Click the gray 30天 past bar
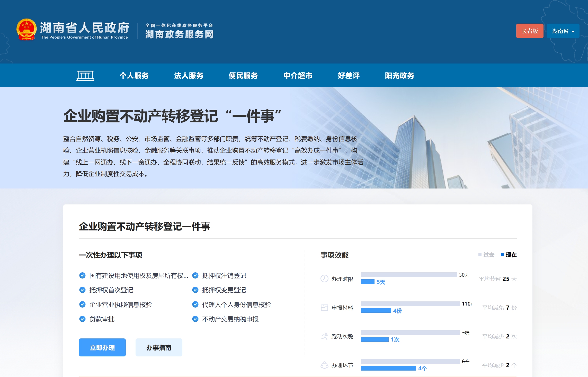 tap(409, 275)
